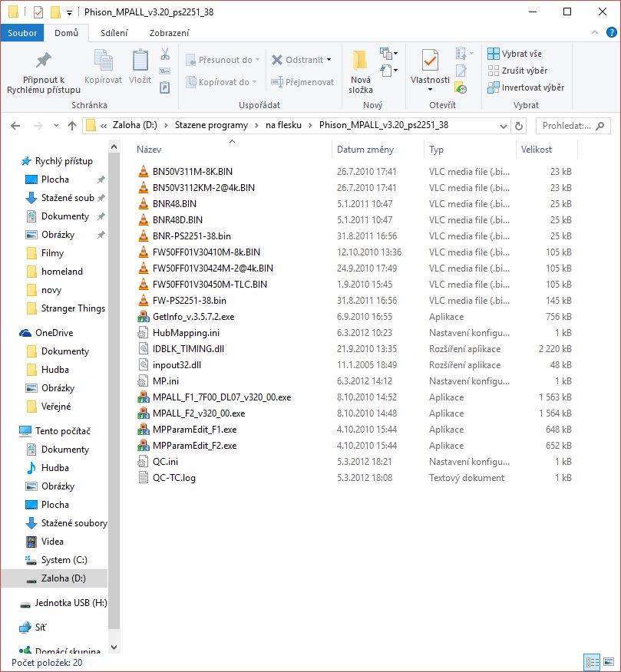Click the Nová složka folder icon
621x672 pixels.
pos(360,60)
